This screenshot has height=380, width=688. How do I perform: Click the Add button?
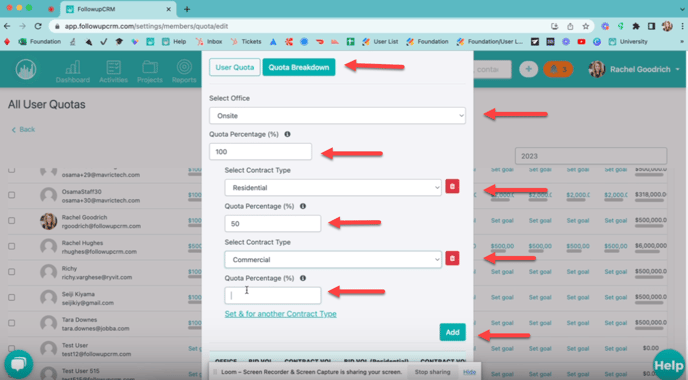pyautogui.click(x=452, y=332)
